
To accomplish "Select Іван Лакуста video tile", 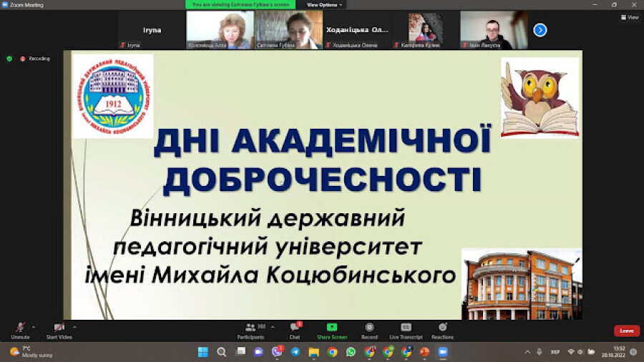I will (494, 30).
